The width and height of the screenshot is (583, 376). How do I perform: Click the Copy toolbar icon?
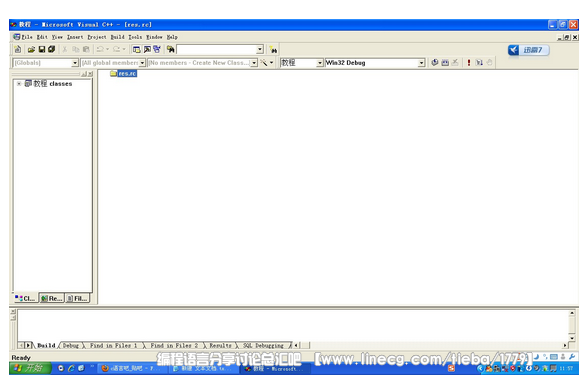(x=75, y=49)
